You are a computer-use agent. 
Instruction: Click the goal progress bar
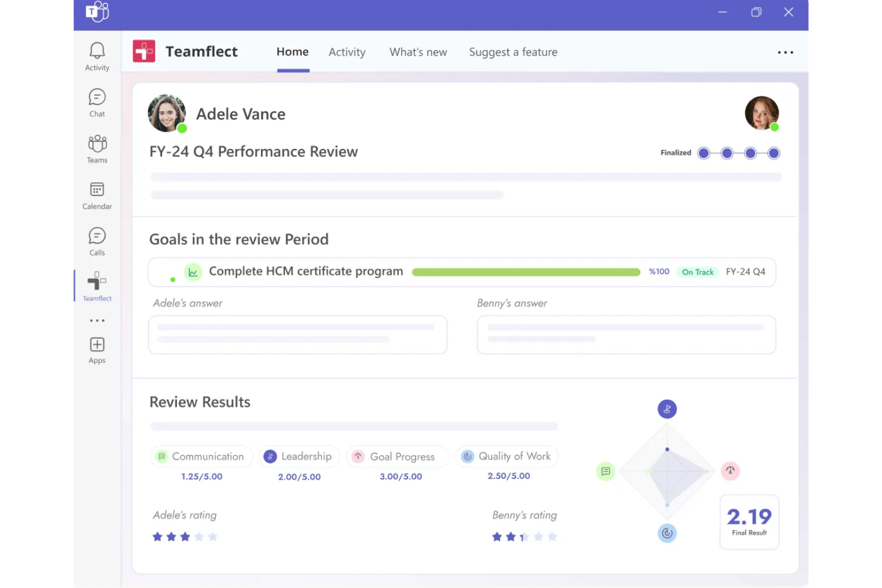pyautogui.click(x=526, y=272)
